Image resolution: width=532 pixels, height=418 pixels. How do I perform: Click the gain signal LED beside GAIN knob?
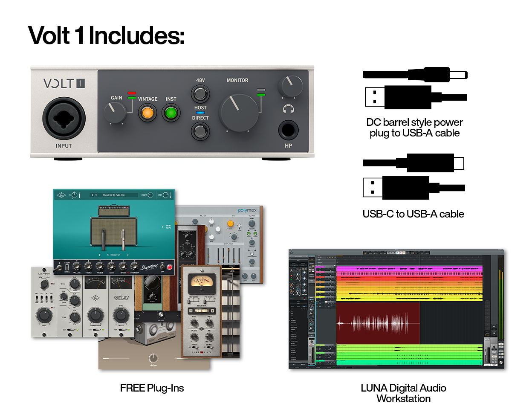(x=132, y=95)
